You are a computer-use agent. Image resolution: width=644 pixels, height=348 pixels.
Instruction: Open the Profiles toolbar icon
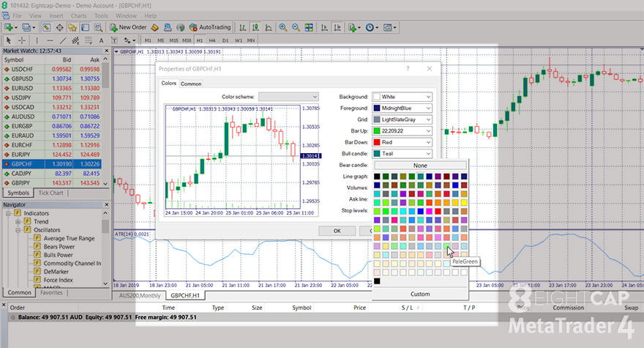pyautogui.click(x=28, y=28)
